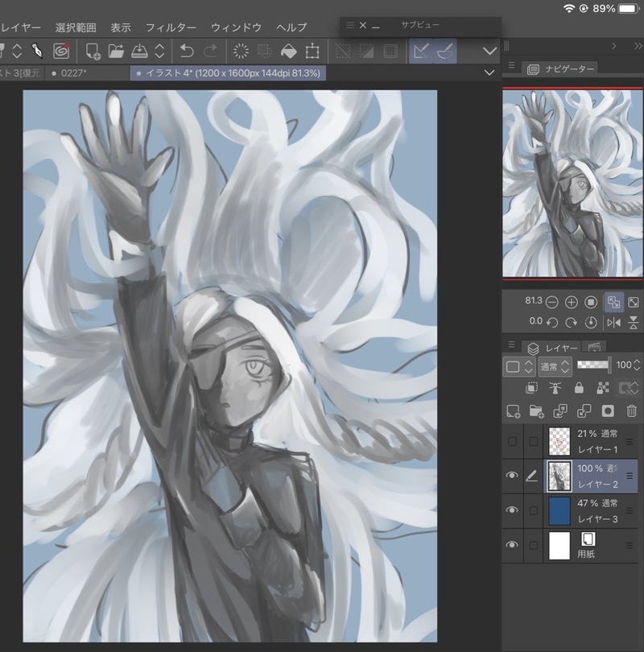Switch to the timeline clapperboard tab

click(594, 347)
